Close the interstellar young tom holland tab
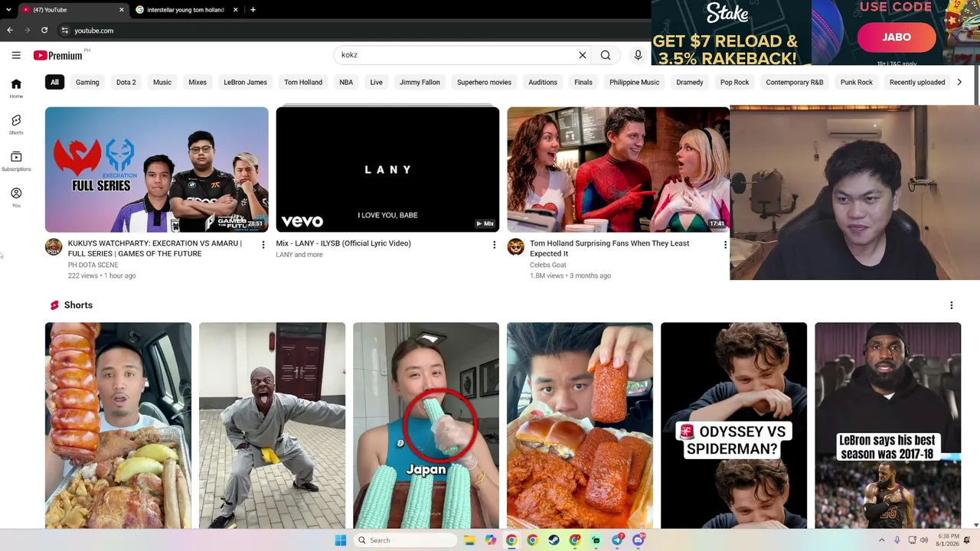This screenshot has height=551, width=980. point(235,10)
